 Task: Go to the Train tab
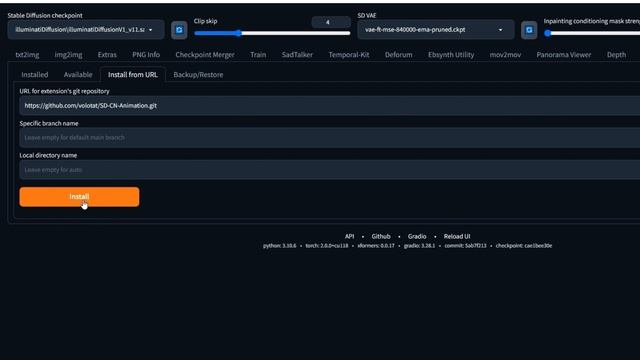[x=258, y=55]
